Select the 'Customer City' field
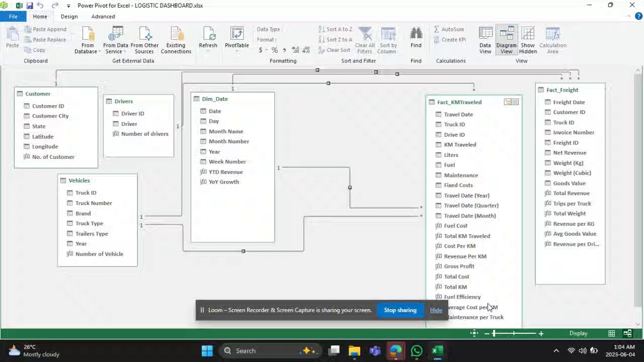Viewport: 644px width, 362px height. (50, 116)
